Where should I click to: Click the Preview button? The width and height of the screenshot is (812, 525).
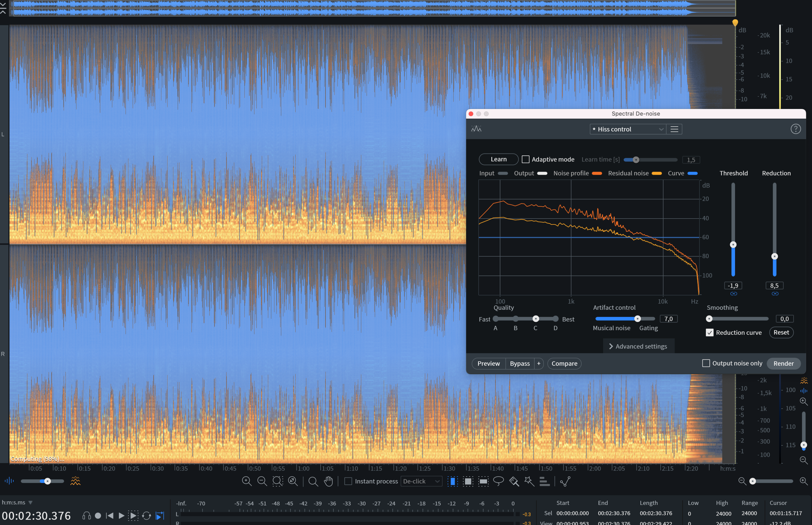coord(489,363)
